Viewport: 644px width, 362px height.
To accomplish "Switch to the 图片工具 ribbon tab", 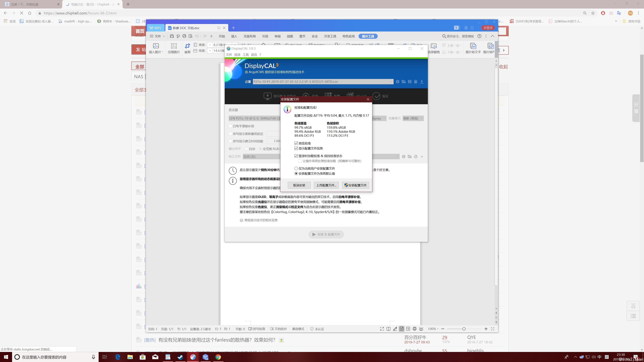I will (x=368, y=36).
